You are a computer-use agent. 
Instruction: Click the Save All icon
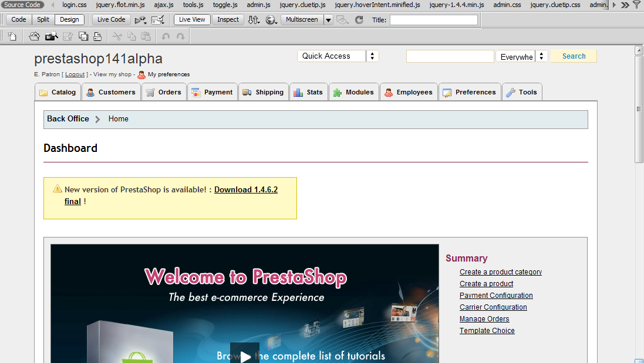click(x=83, y=36)
